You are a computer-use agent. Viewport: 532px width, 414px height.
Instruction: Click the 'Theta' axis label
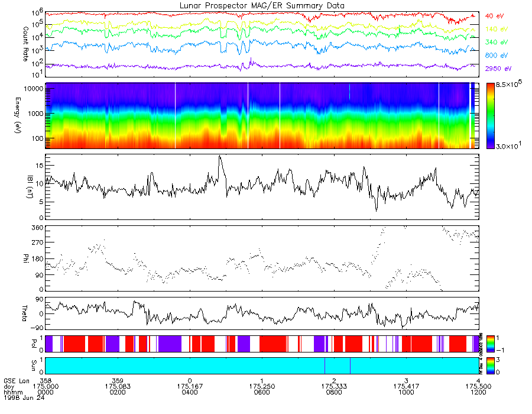[24, 313]
